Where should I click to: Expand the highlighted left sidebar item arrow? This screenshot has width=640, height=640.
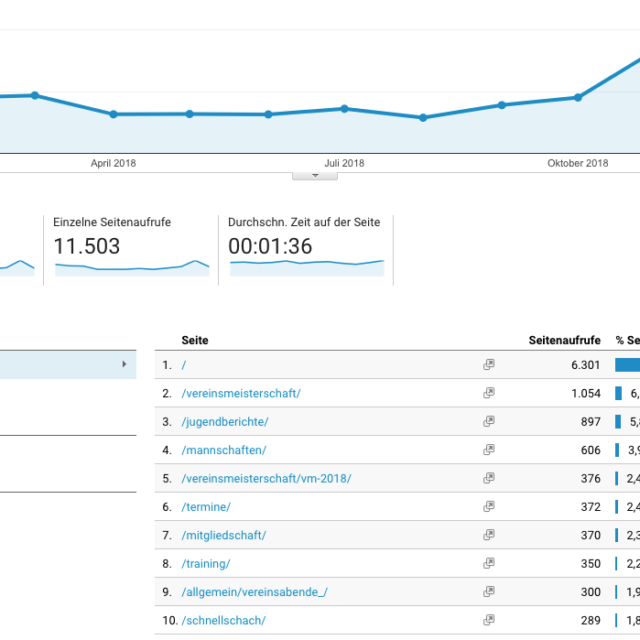124,365
